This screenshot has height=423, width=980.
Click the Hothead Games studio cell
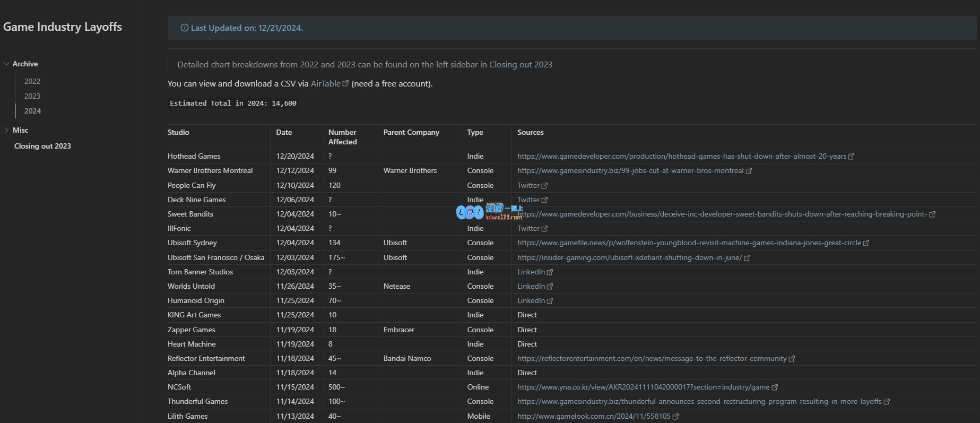point(194,156)
